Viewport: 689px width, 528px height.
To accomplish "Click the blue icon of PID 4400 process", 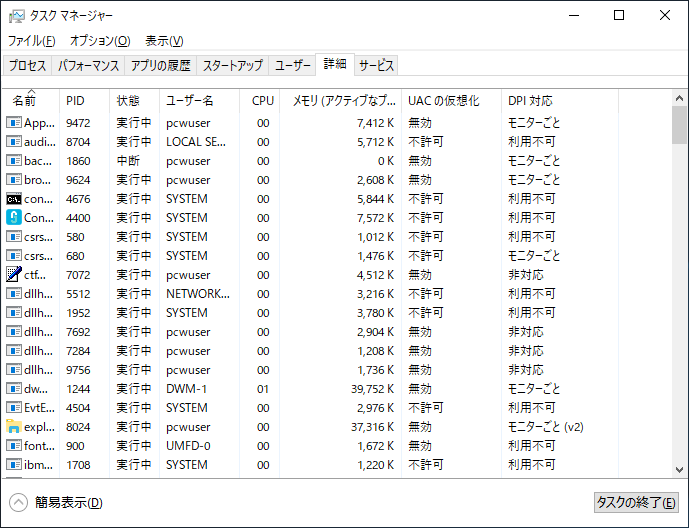I will 14,218.
